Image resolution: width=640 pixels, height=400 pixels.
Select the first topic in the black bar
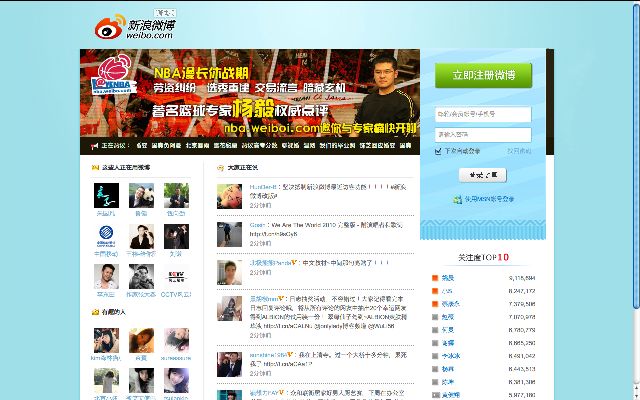(141, 146)
